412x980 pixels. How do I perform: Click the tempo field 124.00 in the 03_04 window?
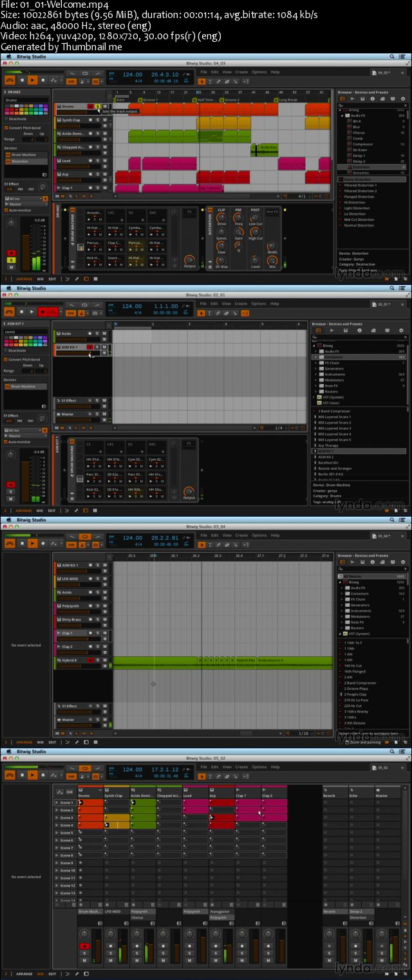pos(133,537)
